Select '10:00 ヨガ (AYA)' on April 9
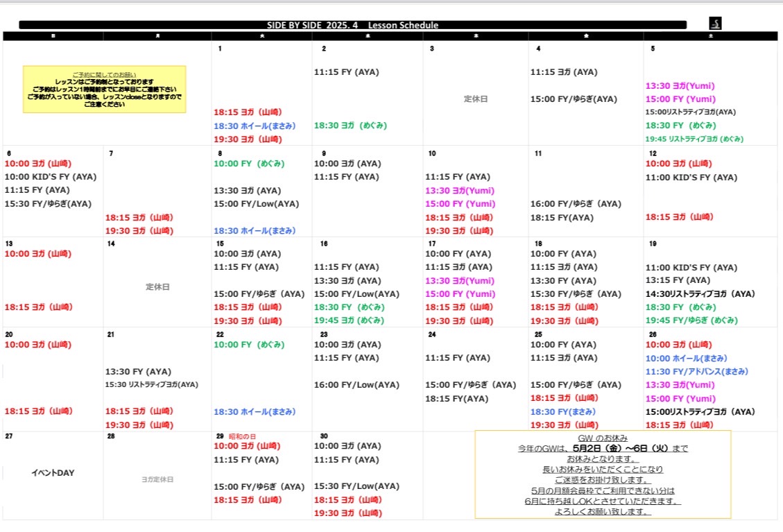Viewport: 783px width, 532px height. coord(347,164)
